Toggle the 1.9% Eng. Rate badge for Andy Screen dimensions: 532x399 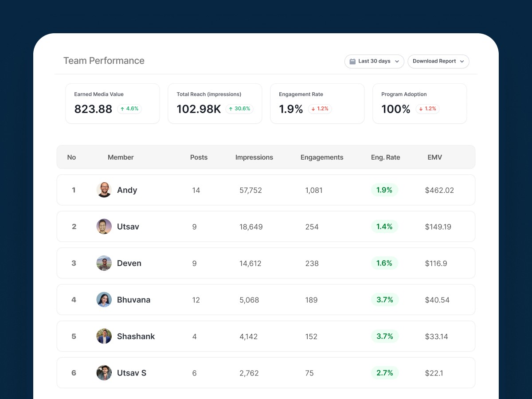[384, 190]
